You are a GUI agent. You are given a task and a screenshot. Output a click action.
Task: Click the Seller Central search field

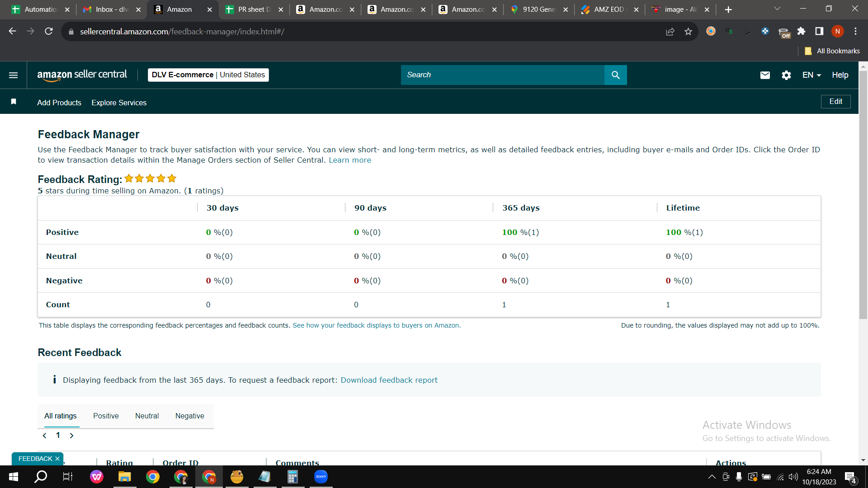point(502,75)
